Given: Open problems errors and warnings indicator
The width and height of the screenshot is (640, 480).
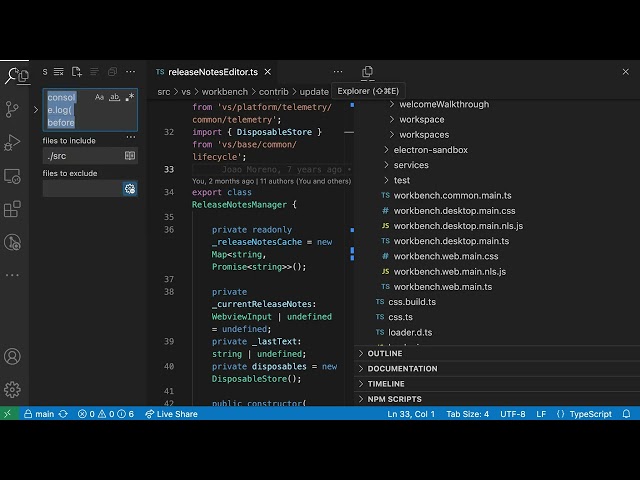Looking at the screenshot, I should [106, 414].
